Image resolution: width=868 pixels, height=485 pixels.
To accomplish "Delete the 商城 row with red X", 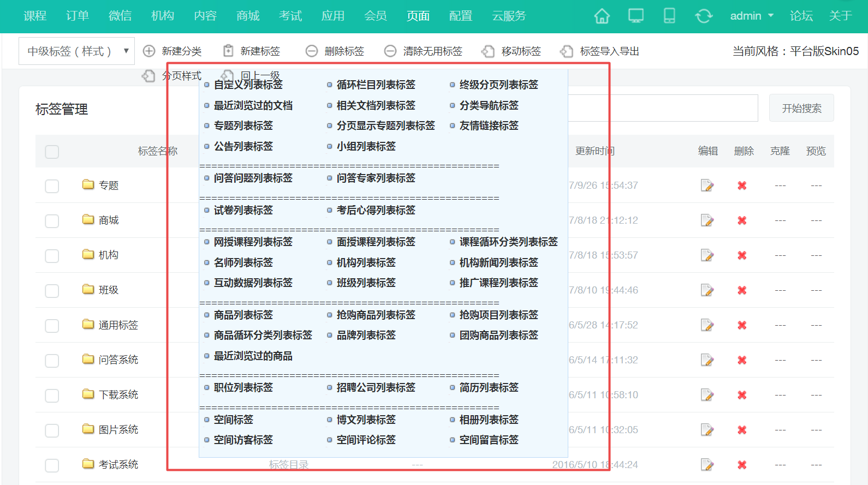I will [x=742, y=220].
